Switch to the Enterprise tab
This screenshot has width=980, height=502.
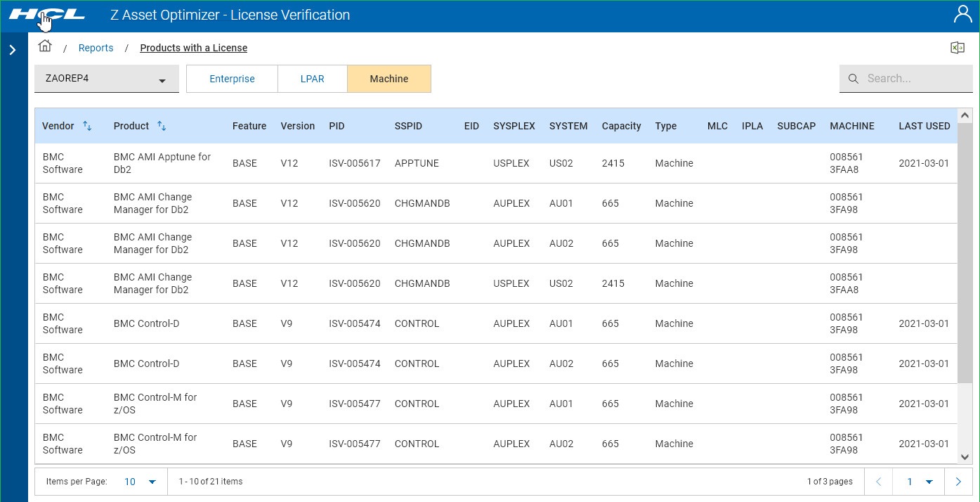point(232,79)
